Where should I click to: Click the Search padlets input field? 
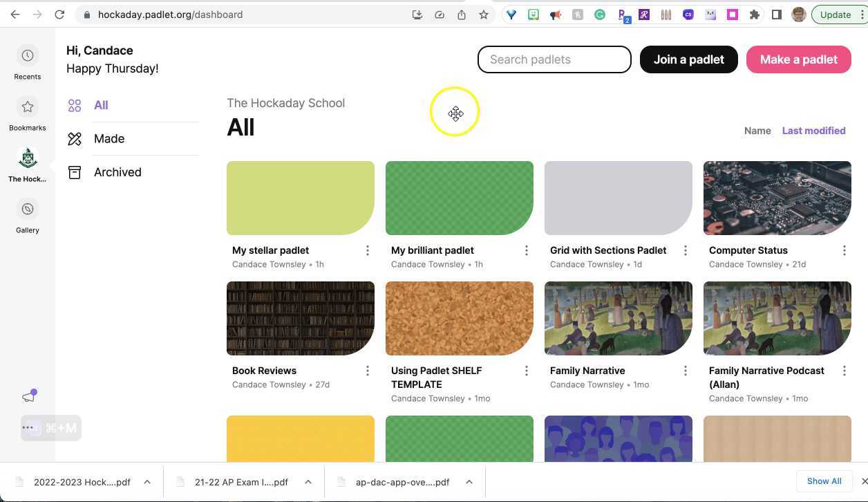coord(554,59)
